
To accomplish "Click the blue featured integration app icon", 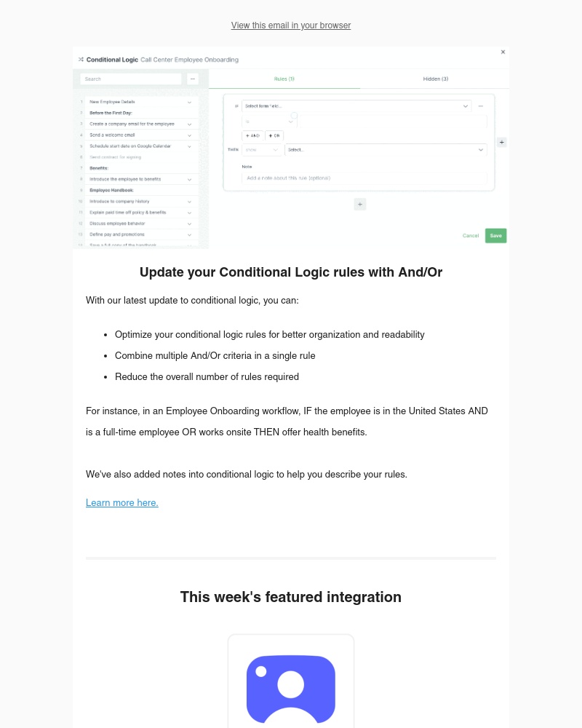I will click(291, 689).
